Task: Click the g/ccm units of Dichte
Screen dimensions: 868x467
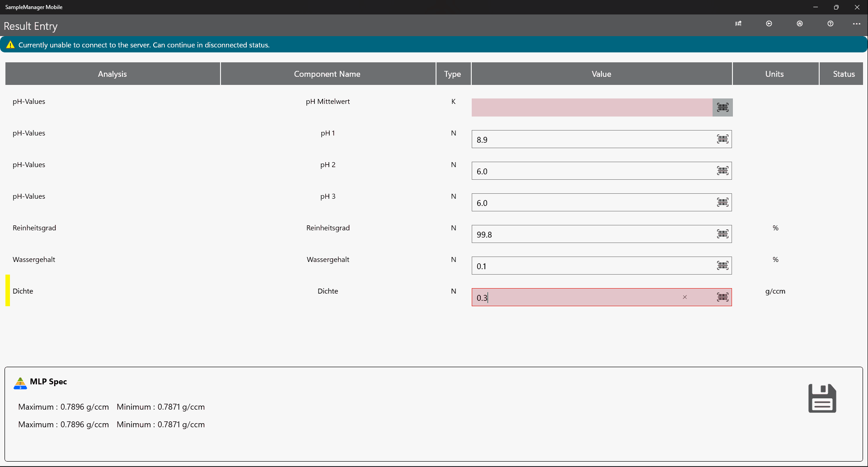Action: 775,291
